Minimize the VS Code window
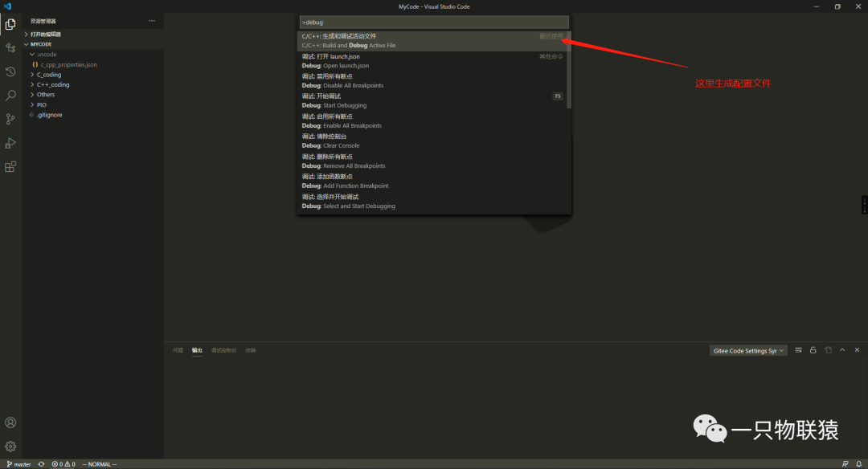This screenshot has width=868, height=469. click(816, 6)
